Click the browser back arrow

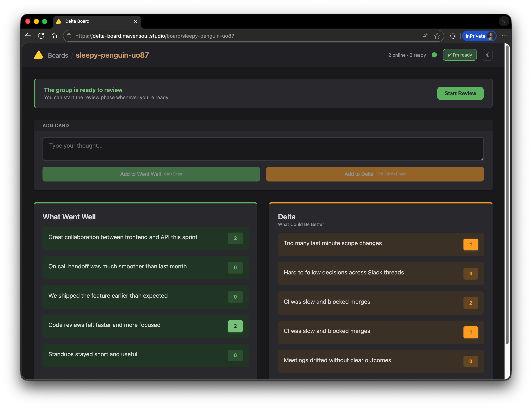coord(28,36)
